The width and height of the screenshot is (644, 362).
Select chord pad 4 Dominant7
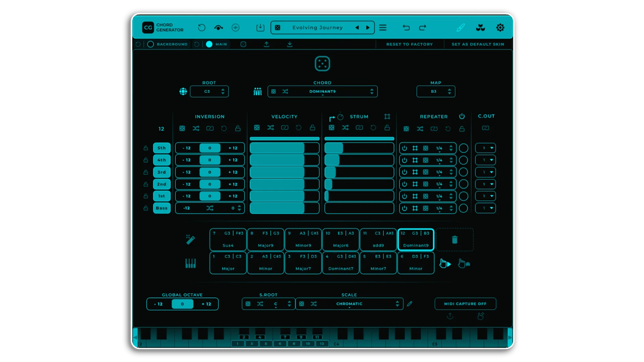pyautogui.click(x=341, y=263)
